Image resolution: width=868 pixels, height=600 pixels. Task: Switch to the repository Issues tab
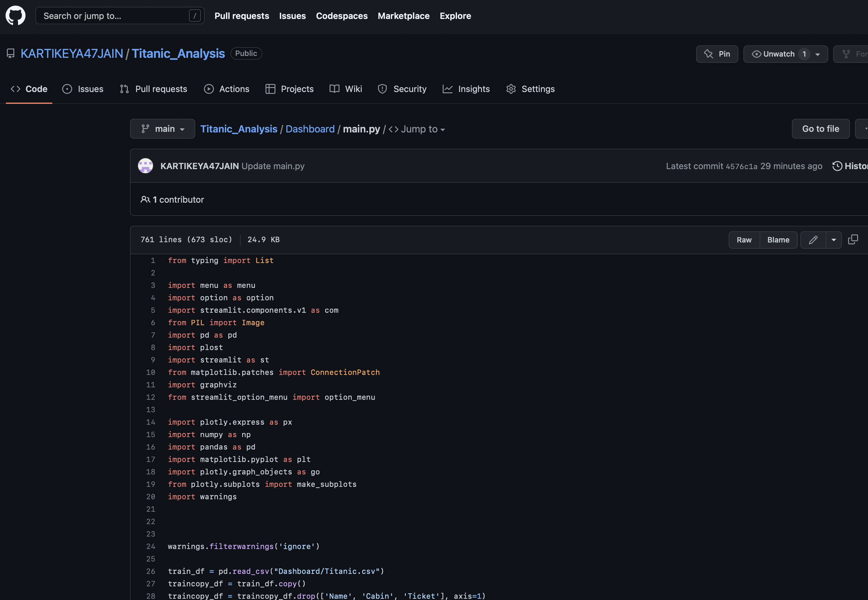click(x=83, y=89)
